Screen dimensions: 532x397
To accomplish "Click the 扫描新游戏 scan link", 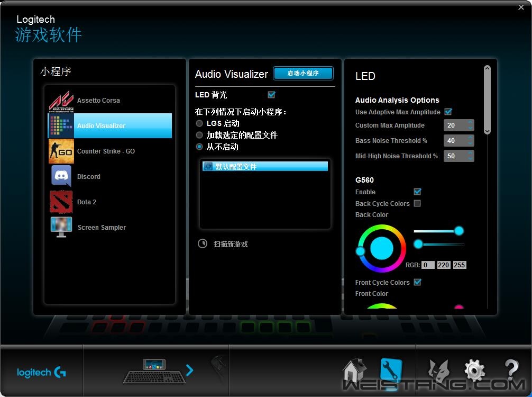I will coord(231,244).
